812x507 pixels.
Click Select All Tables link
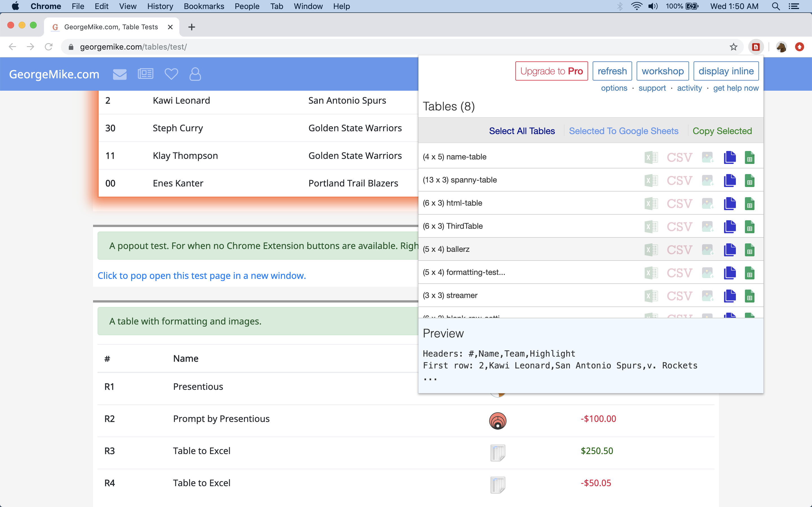(522, 131)
